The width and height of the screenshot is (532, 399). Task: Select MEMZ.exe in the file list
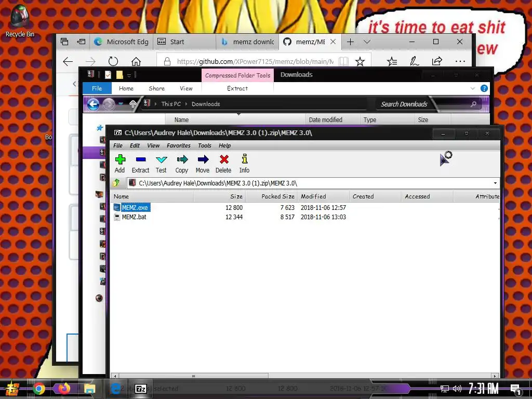(135, 208)
